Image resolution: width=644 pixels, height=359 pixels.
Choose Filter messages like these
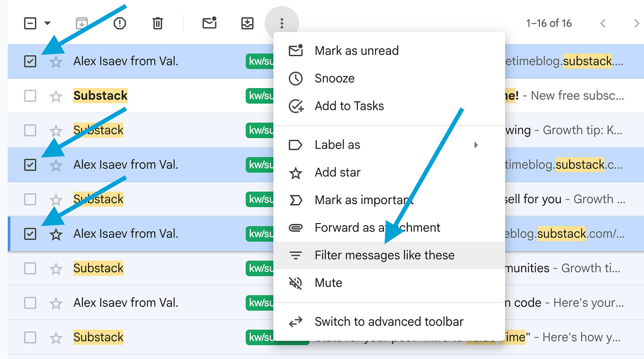[x=389, y=255]
